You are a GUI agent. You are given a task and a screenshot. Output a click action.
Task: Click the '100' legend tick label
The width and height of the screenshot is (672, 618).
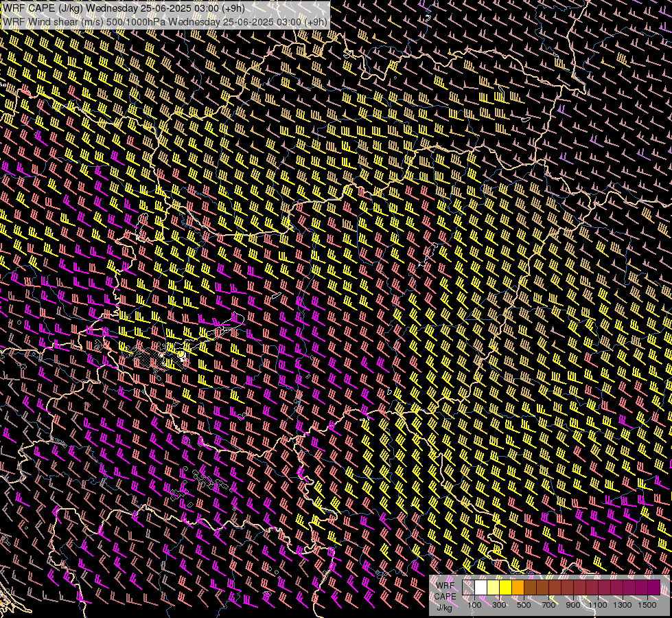tap(474, 605)
